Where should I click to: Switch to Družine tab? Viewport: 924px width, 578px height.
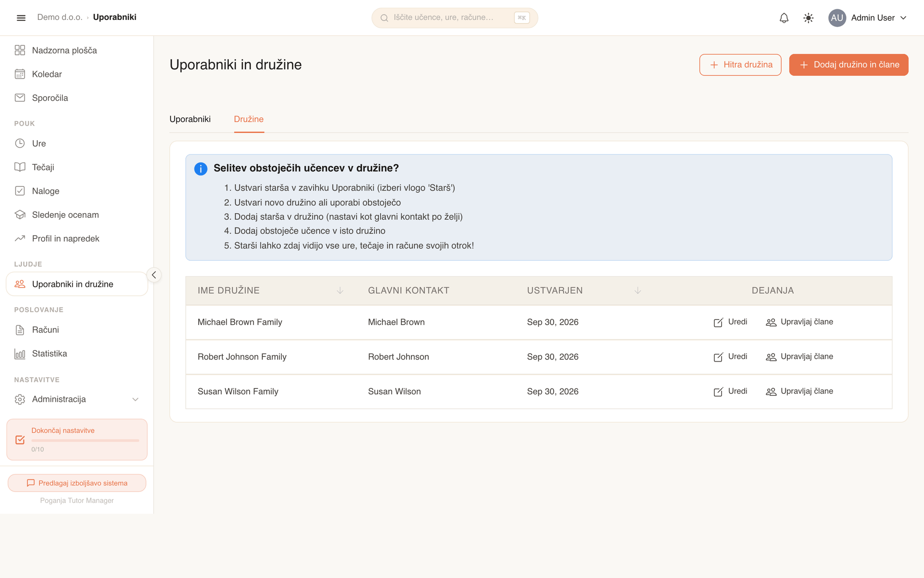(x=249, y=119)
